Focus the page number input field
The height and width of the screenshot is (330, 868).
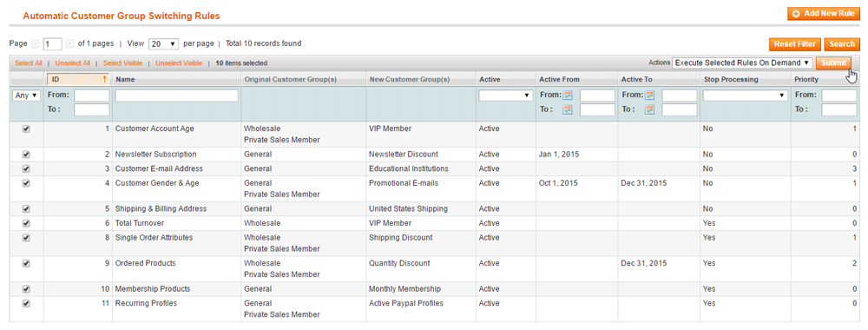click(x=53, y=43)
